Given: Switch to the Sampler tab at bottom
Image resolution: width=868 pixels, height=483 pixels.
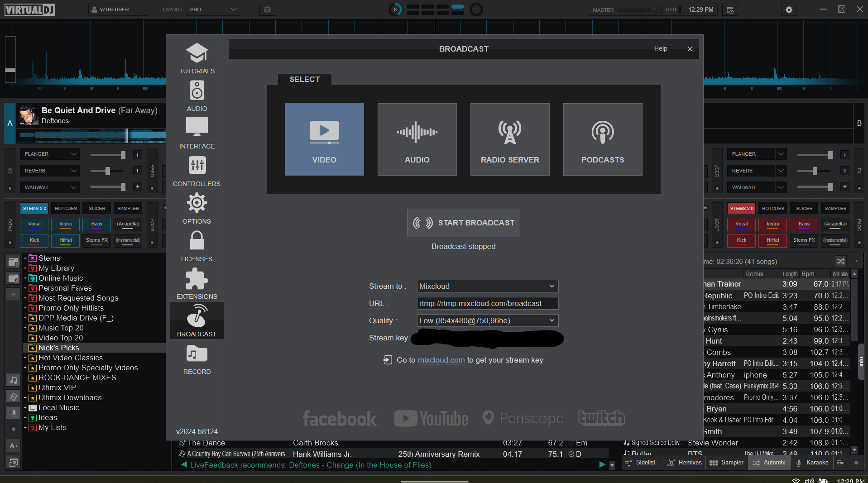Looking at the screenshot, I should pyautogui.click(x=726, y=463).
